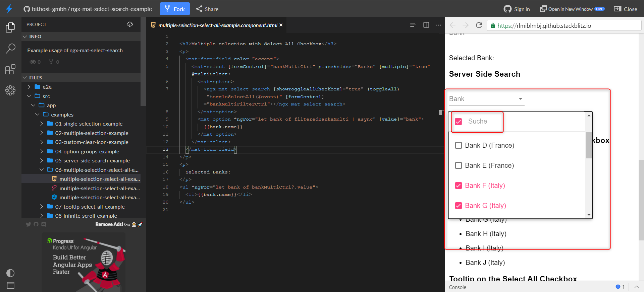644x292 pixels.
Task: Toggle the select-all checkbox beside Suche
Action: [x=459, y=122]
